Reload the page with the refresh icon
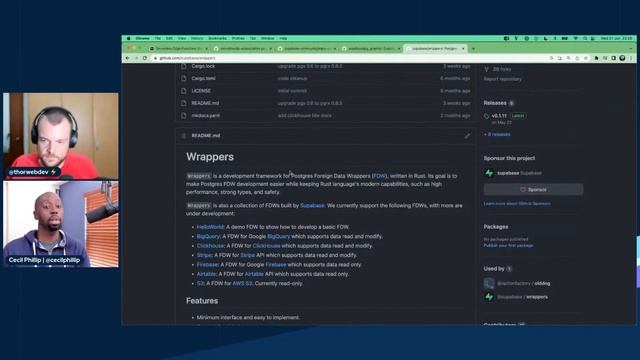Image resolution: width=640 pixels, height=360 pixels. tap(145, 58)
